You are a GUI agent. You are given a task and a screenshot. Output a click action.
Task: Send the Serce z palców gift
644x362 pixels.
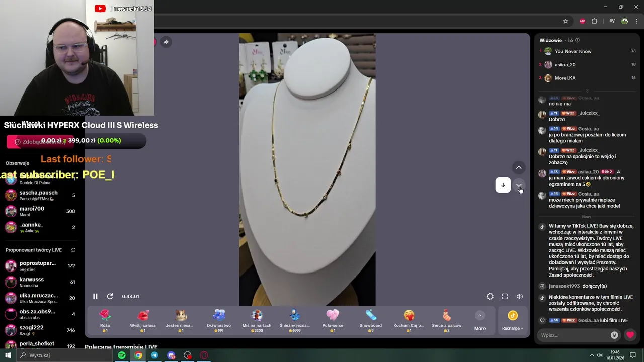447,320
